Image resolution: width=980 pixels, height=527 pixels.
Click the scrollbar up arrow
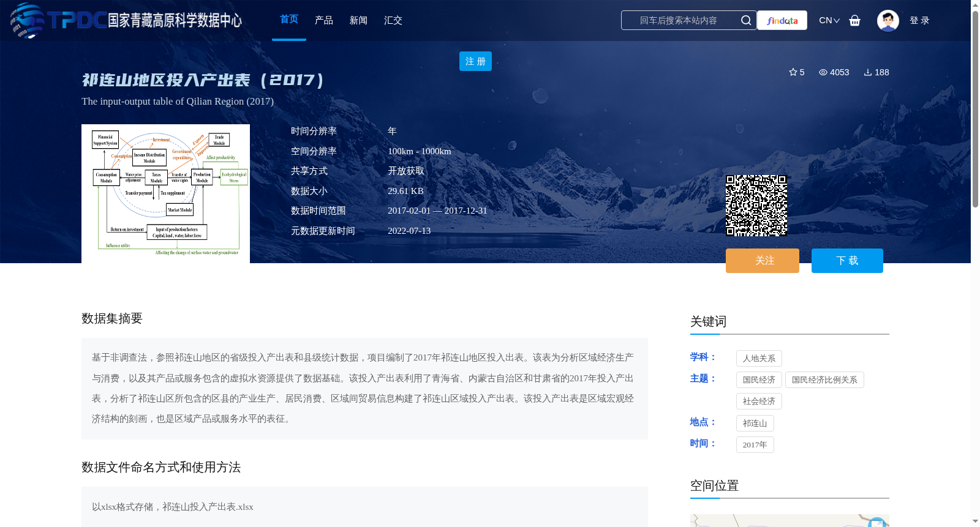pos(975,5)
